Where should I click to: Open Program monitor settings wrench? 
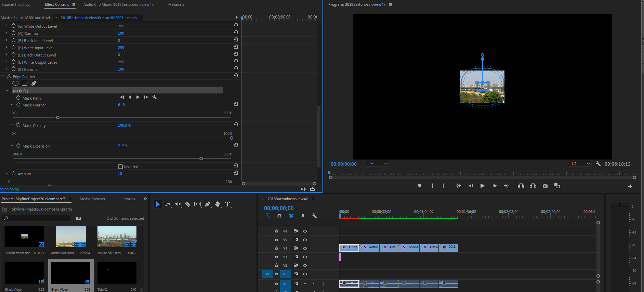[x=598, y=164]
